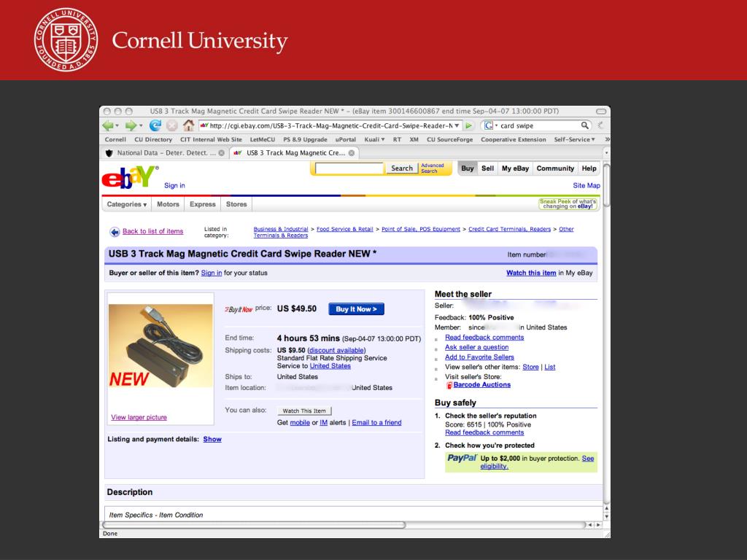
Task: Click the green Go arrow next to address bar
Action: click(x=469, y=125)
